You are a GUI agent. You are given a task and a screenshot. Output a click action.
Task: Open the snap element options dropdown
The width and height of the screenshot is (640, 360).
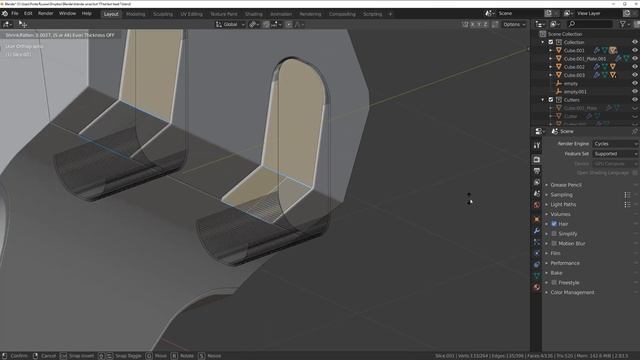(x=276, y=24)
